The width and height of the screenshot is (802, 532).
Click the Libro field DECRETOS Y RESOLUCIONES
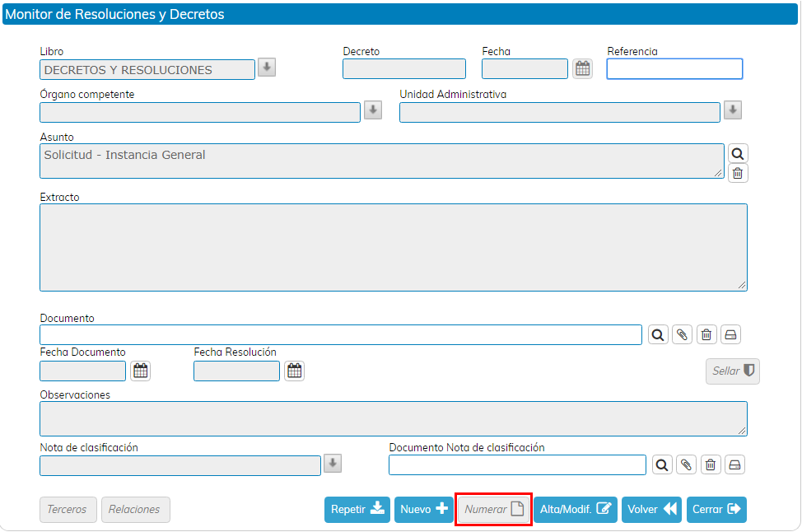pos(147,69)
